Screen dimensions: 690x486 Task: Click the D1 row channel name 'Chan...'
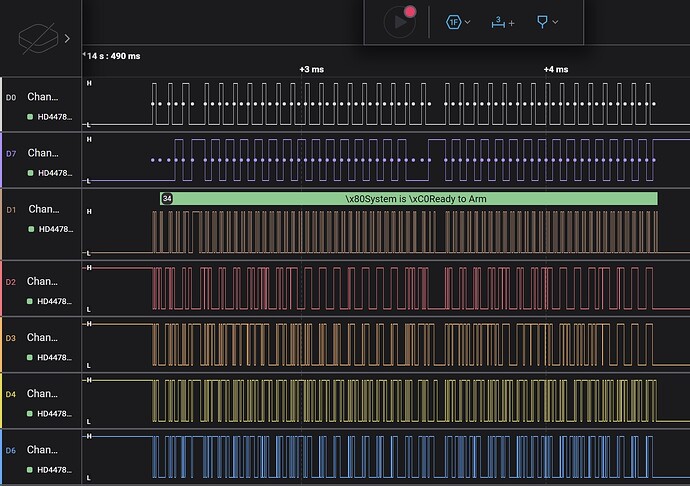tap(44, 209)
